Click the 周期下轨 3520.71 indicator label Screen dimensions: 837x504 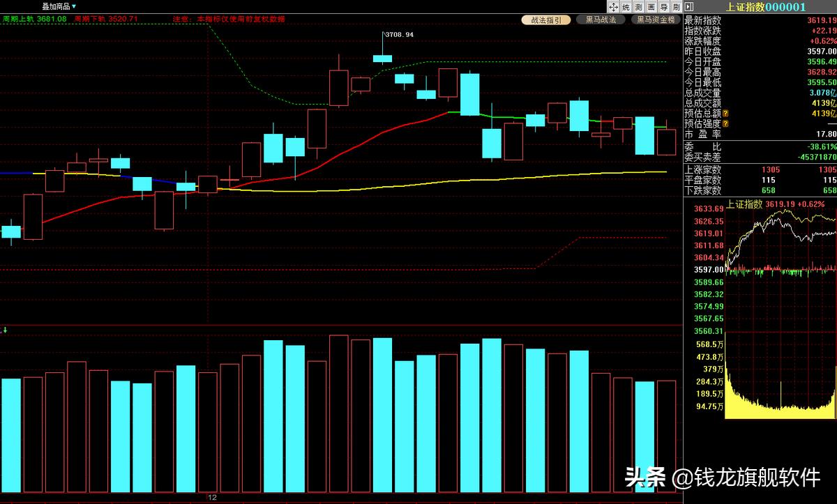pyautogui.click(x=105, y=19)
